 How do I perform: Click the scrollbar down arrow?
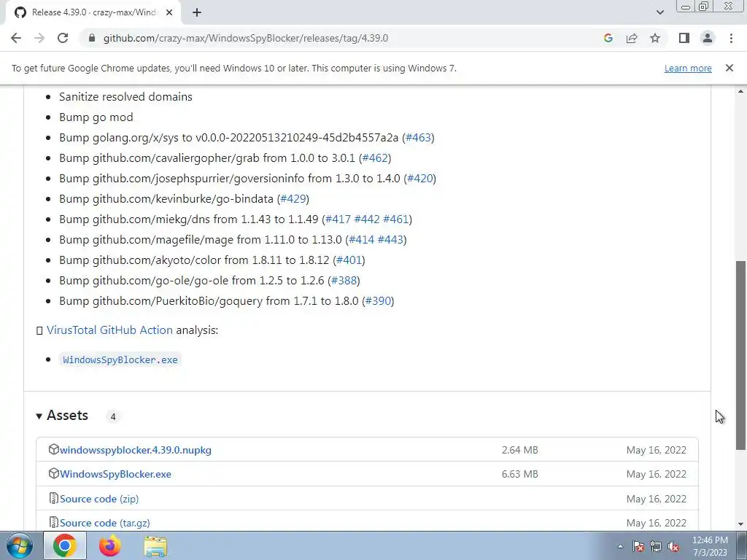(x=741, y=524)
